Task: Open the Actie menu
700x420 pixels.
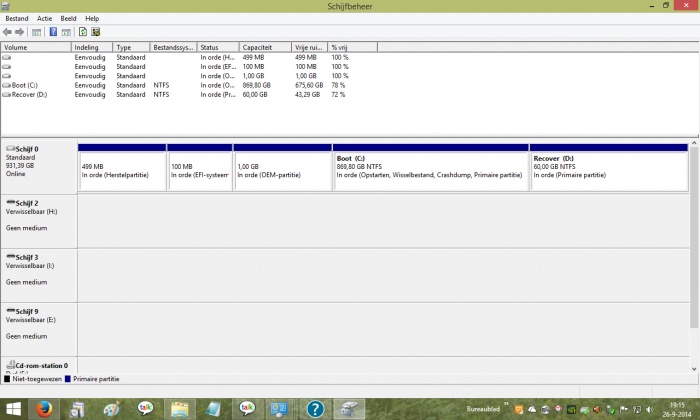Action: 45,18
